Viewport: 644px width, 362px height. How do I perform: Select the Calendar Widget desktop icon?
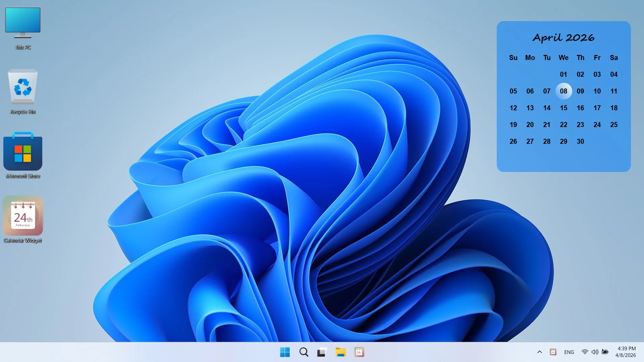click(23, 220)
